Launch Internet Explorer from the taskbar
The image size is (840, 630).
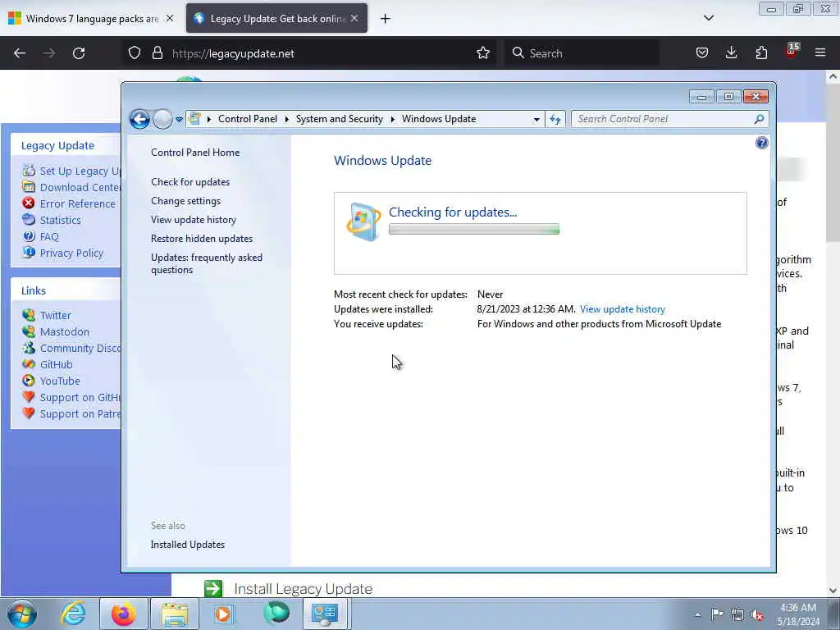point(73,614)
